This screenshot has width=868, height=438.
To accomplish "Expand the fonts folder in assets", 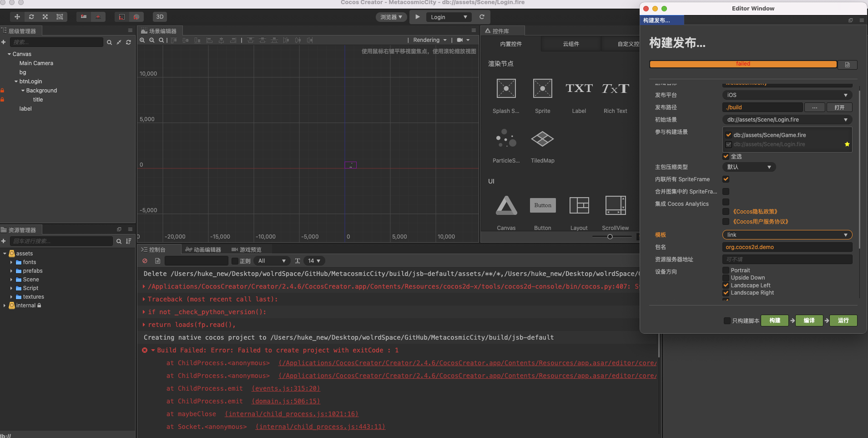I will coord(11,262).
